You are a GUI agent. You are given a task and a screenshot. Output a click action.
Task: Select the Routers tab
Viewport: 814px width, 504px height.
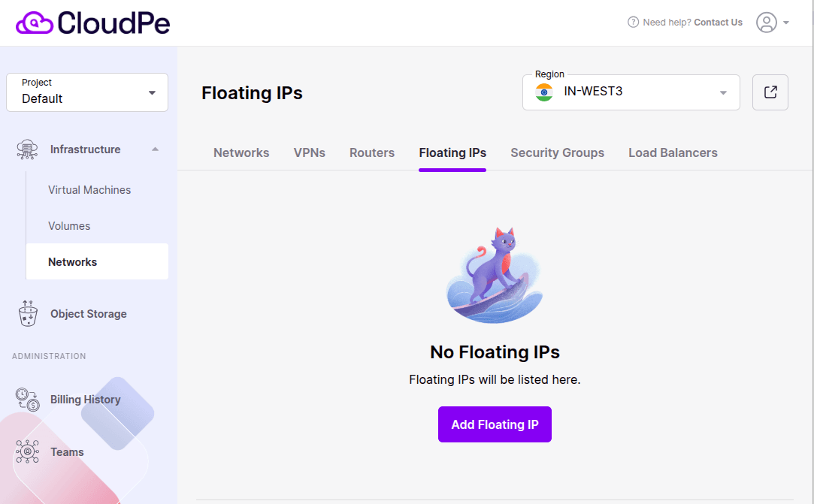[x=371, y=152]
